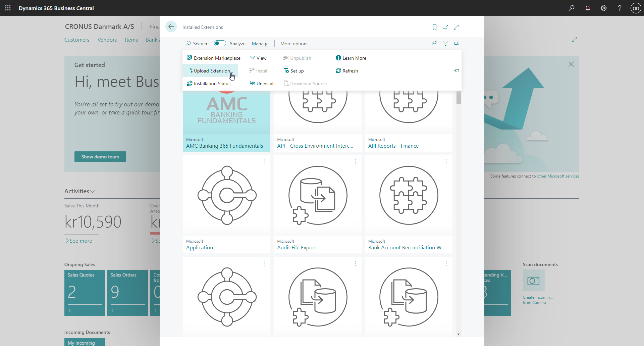Click the other Microsoft services link
The image size is (644, 346).
[558, 176]
